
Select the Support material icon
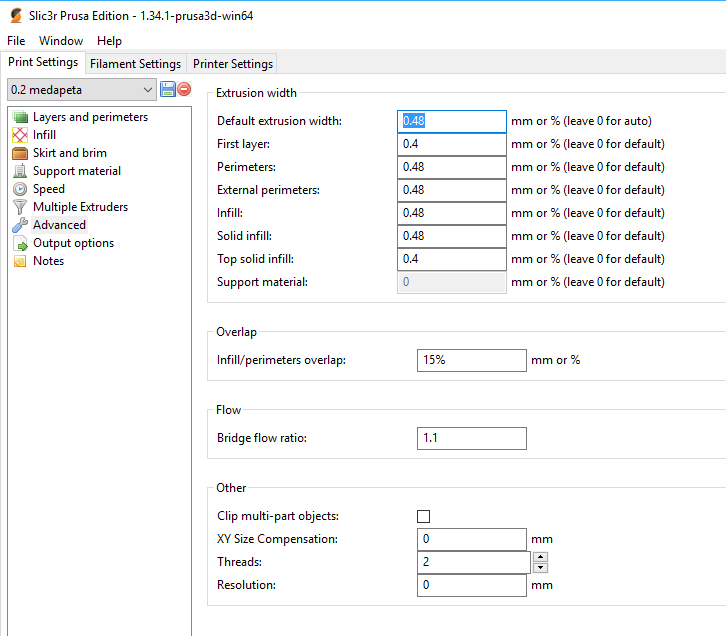(x=20, y=171)
